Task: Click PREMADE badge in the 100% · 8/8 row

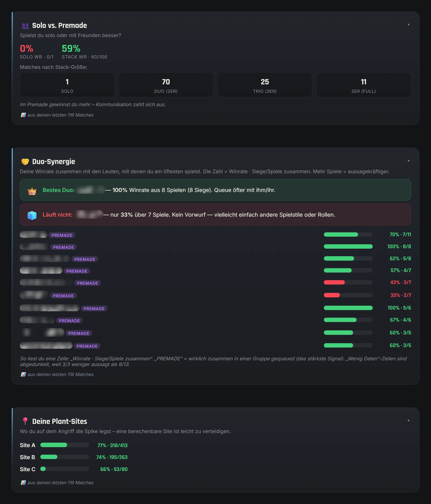Action: pos(64,247)
